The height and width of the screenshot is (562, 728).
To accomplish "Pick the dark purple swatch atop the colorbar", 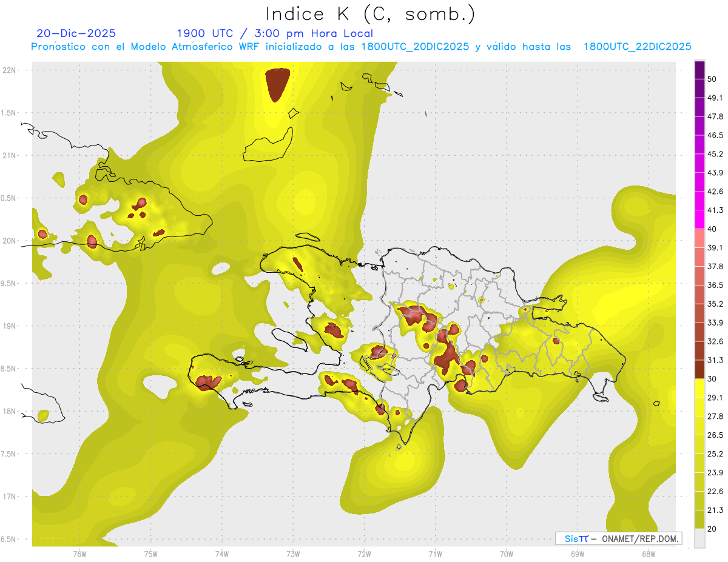I will pos(699,70).
